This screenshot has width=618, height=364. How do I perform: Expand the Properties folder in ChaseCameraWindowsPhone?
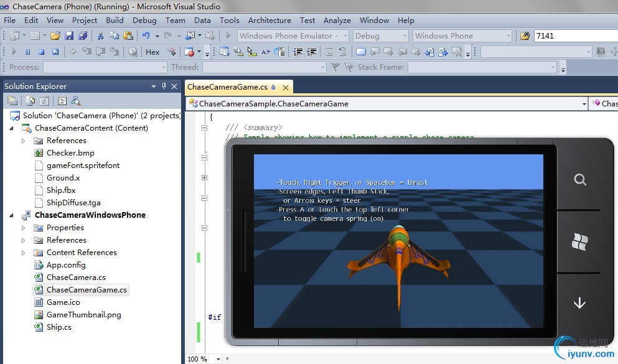click(24, 228)
